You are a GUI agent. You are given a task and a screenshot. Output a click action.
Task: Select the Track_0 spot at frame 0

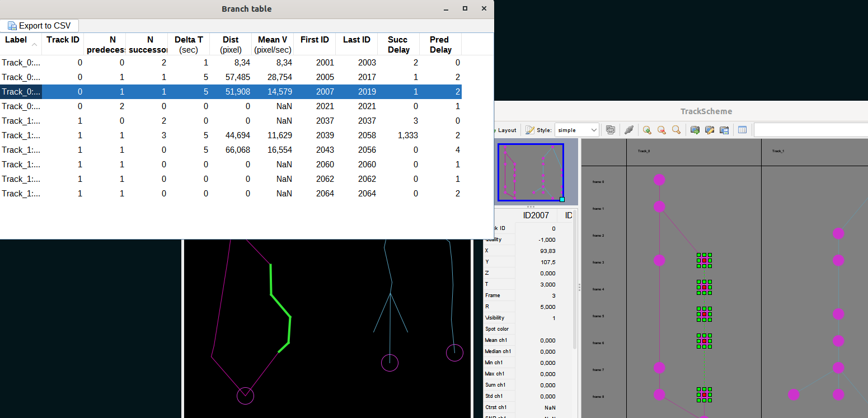click(x=659, y=180)
